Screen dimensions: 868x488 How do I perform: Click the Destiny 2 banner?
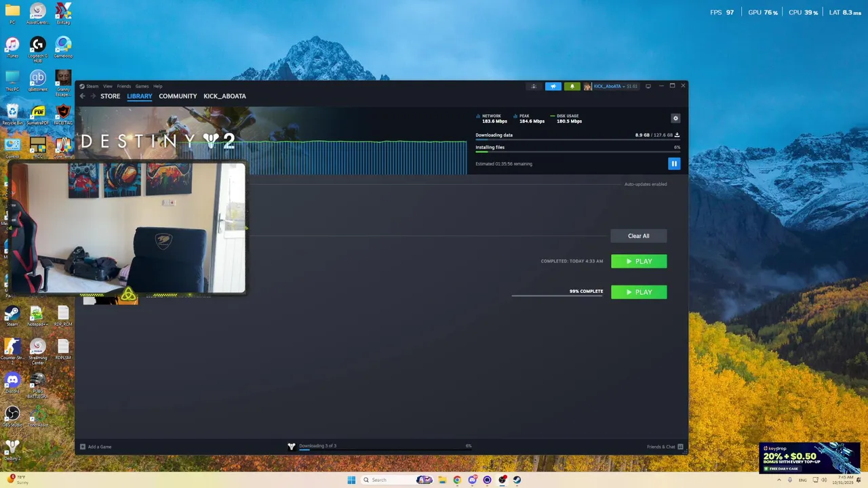tap(271, 140)
